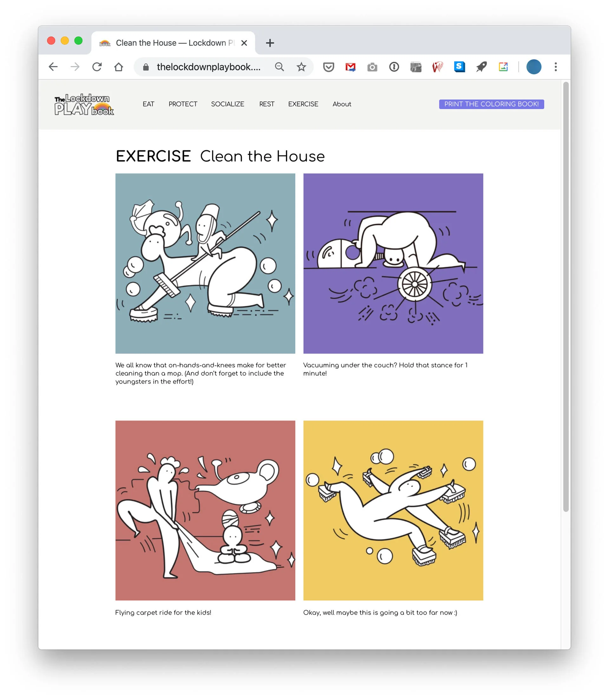Click the blue S extension icon
This screenshot has height=700, width=609.
pyautogui.click(x=459, y=67)
